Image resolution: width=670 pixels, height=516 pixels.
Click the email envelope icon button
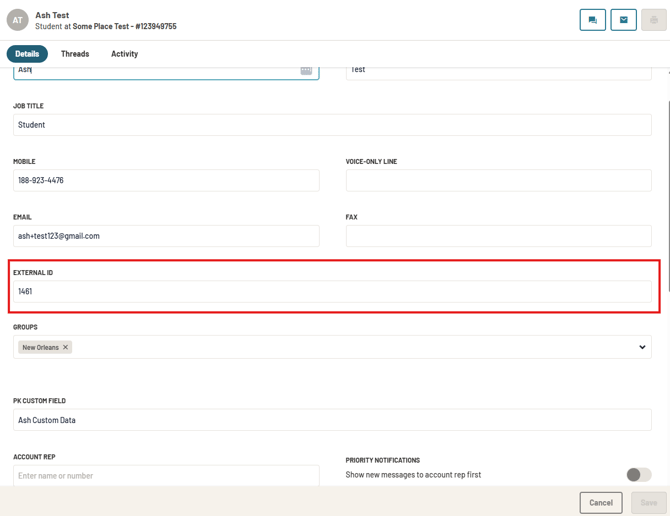(623, 20)
